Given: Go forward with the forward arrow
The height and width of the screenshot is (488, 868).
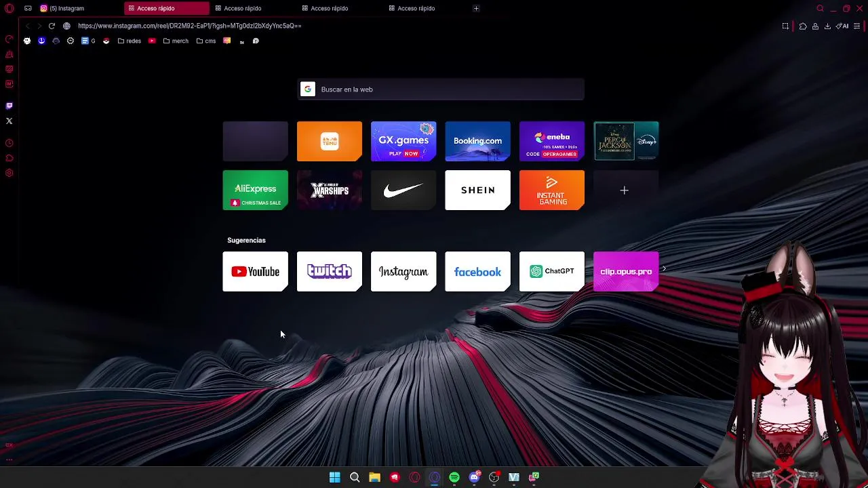Looking at the screenshot, I should tap(39, 26).
